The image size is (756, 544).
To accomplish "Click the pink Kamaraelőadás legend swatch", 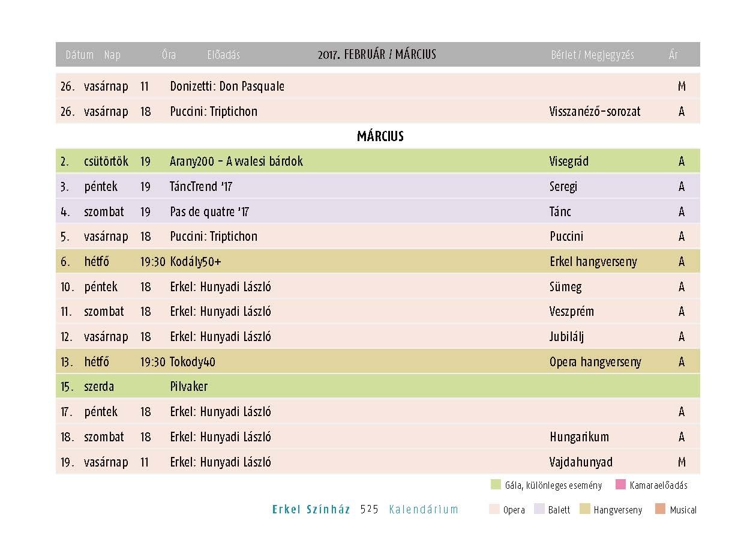I will [620, 485].
